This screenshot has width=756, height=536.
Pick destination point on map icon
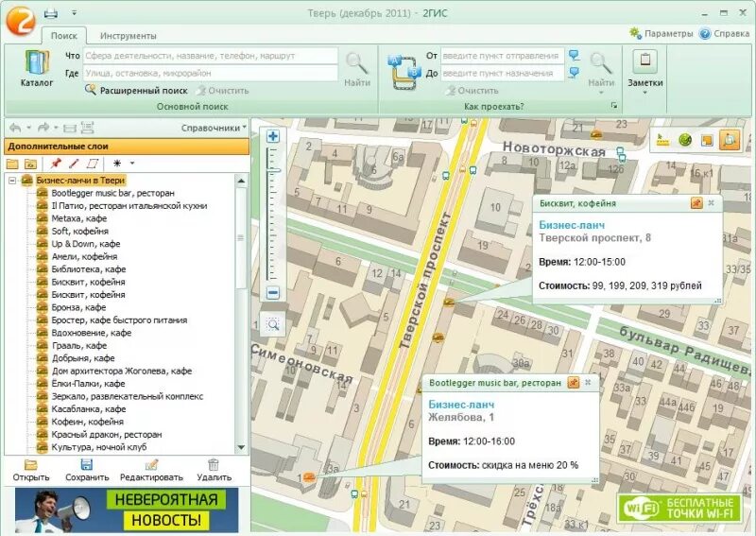click(574, 73)
